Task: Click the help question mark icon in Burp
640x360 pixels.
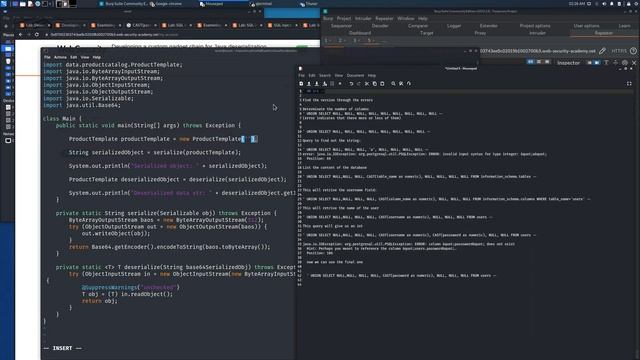Action: coord(633,51)
